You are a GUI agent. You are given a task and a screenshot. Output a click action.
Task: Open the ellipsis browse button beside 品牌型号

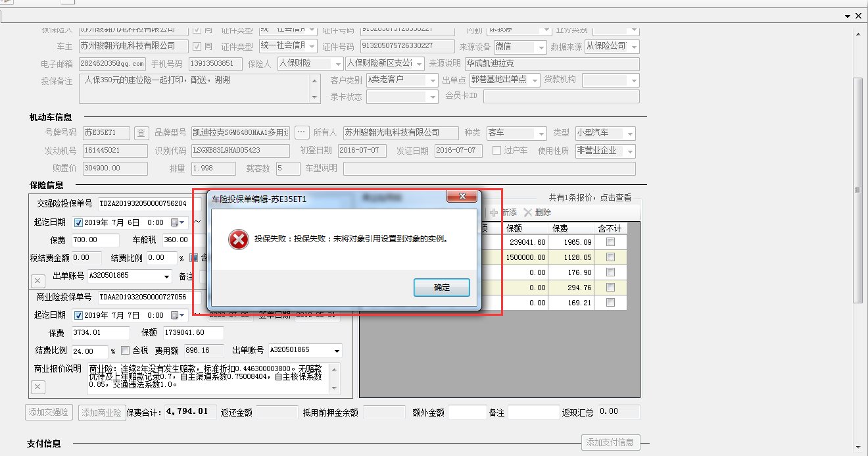(x=302, y=132)
